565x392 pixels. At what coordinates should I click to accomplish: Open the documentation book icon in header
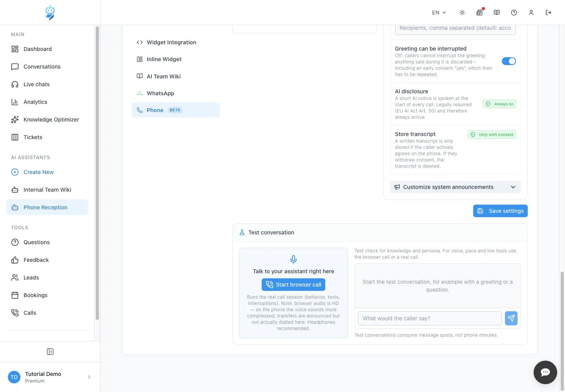click(x=497, y=13)
